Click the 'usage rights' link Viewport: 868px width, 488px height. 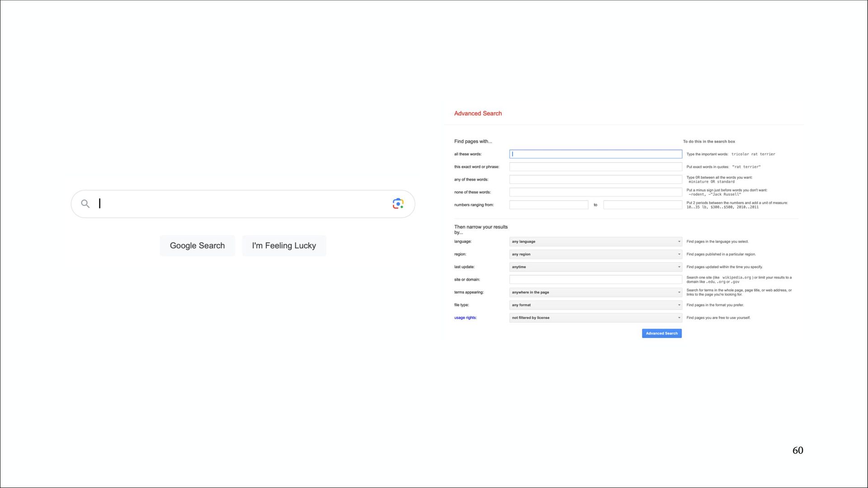pyautogui.click(x=465, y=318)
